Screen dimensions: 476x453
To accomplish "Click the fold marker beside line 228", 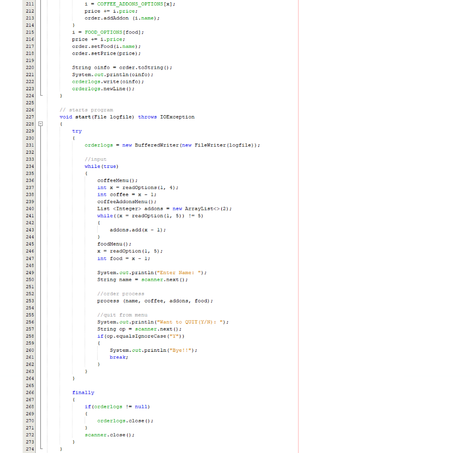I will coord(40,124).
